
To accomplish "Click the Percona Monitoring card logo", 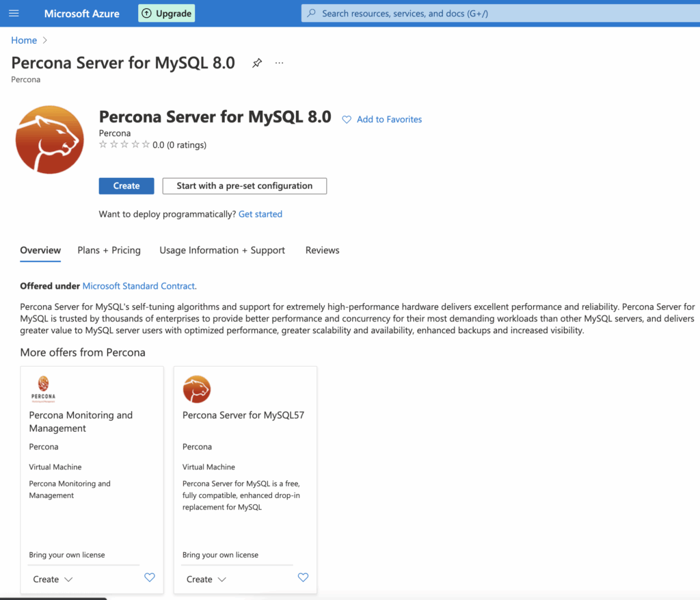I will tap(44, 388).
